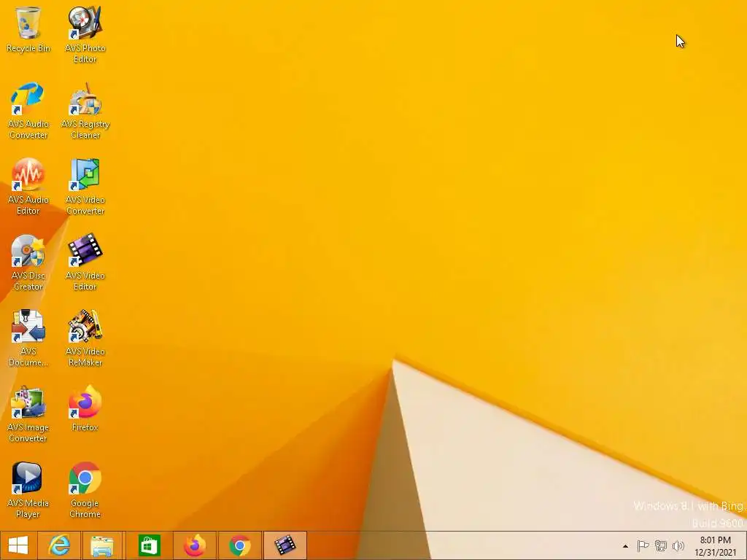Image resolution: width=747 pixels, height=560 pixels.
Task: Open the volume speaker tray icon
Action: point(678,545)
